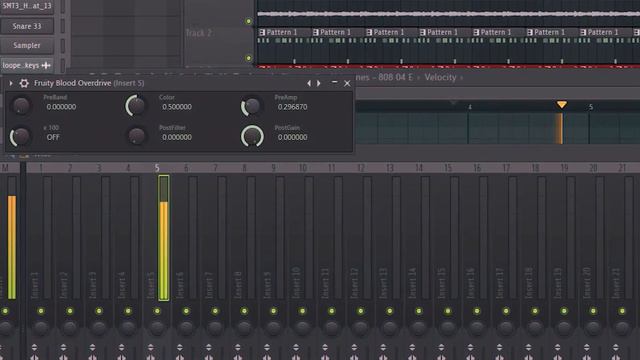Adjust pan knob of Insert 10
Viewport: 640px width, 360px height.
tap(302, 327)
